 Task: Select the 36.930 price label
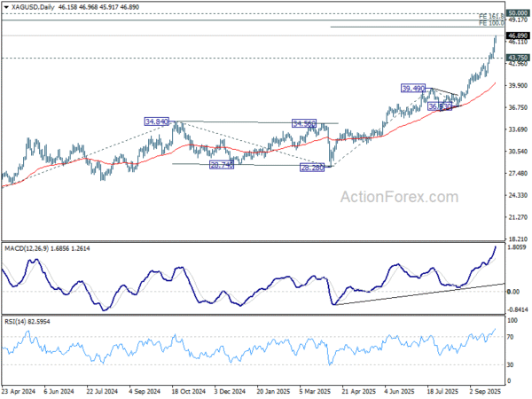[440, 106]
